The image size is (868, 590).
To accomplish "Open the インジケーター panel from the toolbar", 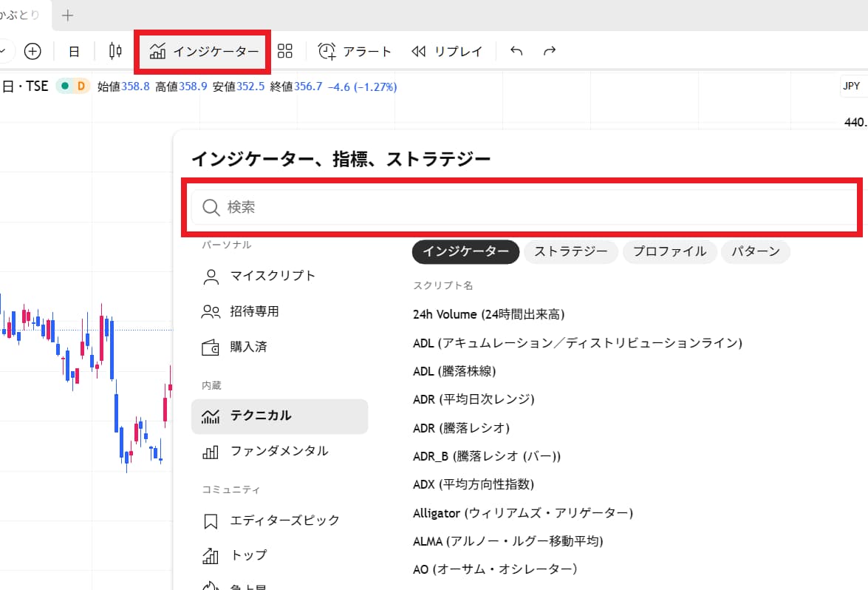I will (x=202, y=51).
